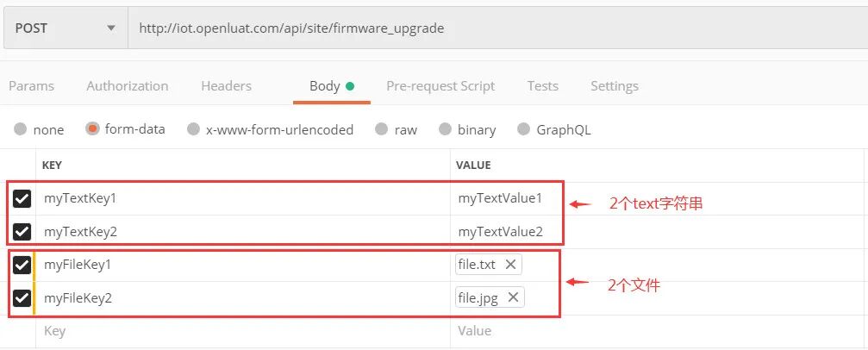This screenshot has height=350, width=868.
Task: Go to the Headers tab
Action: click(226, 85)
